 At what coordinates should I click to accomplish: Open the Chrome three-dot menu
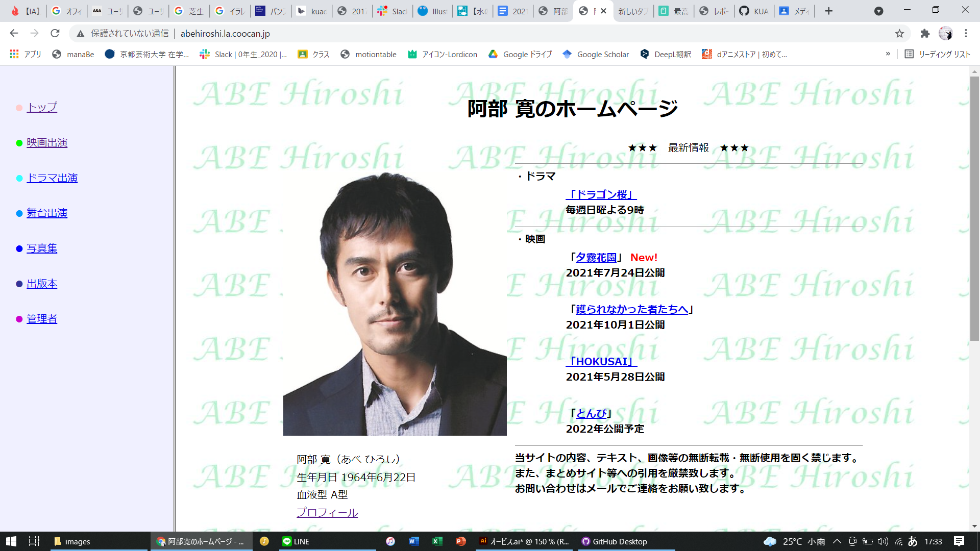click(x=966, y=33)
